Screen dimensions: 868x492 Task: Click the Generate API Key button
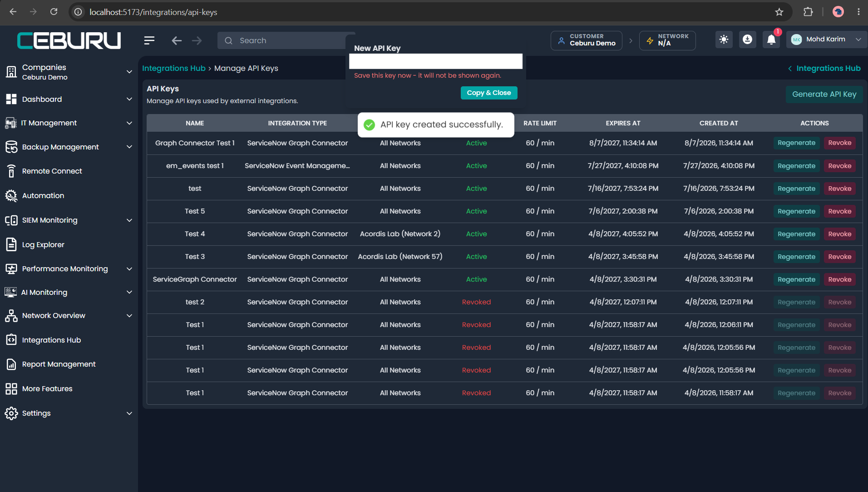[x=824, y=94]
